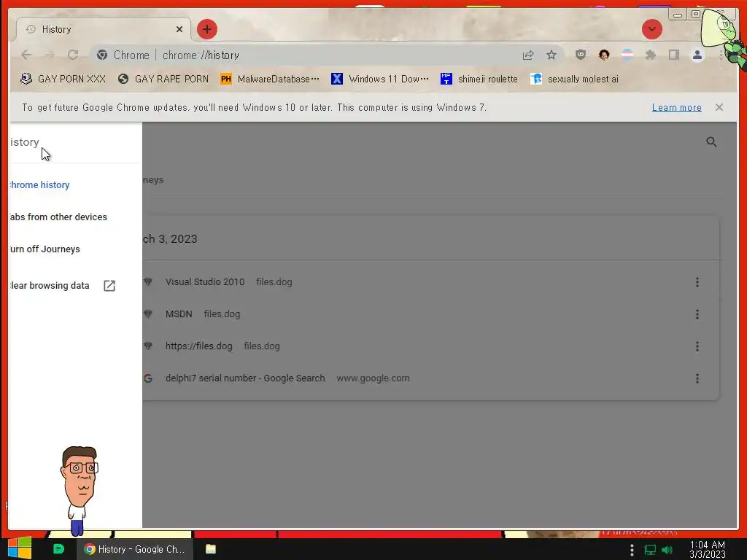Click the taskbar clock showing 1:04 AM
The image size is (747, 560).
click(708, 550)
